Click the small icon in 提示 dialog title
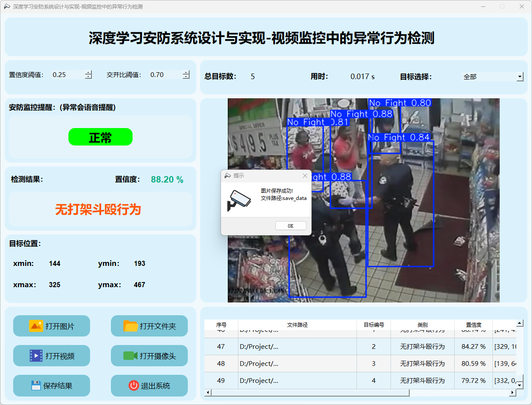 [x=228, y=175]
